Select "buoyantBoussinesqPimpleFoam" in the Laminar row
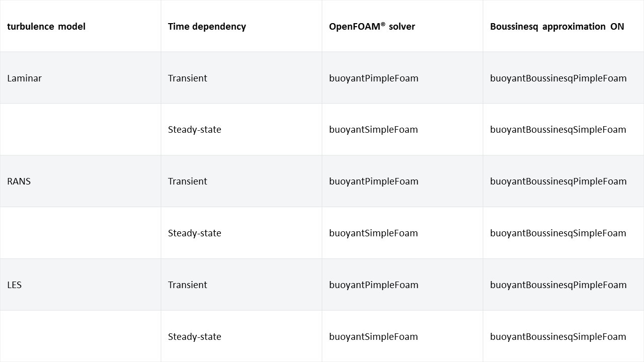 [558, 78]
